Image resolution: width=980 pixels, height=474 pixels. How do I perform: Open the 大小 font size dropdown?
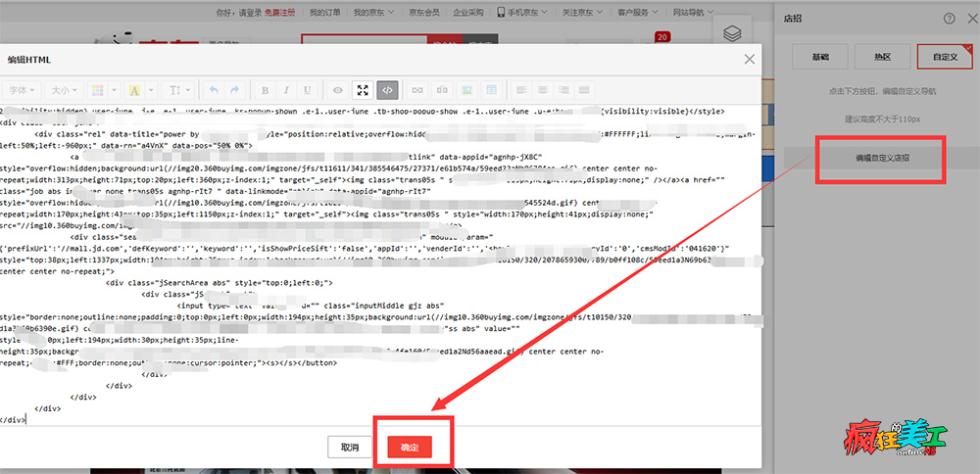[64, 90]
